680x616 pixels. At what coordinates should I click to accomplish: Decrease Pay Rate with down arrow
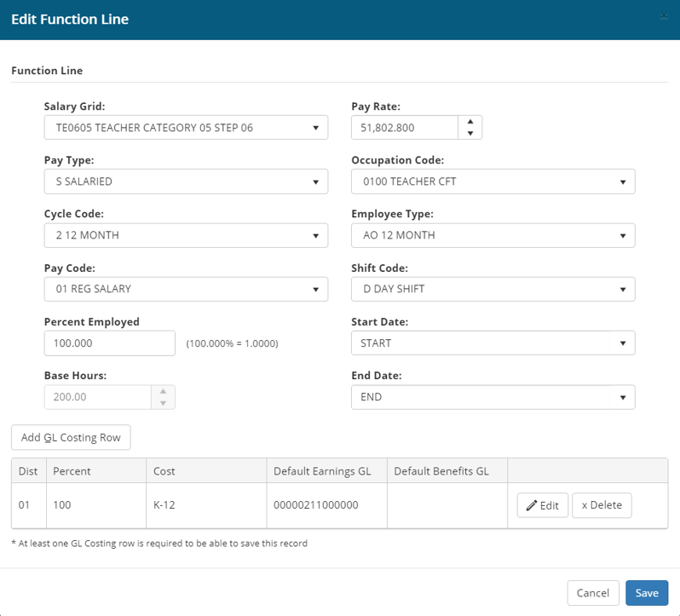coord(470,133)
